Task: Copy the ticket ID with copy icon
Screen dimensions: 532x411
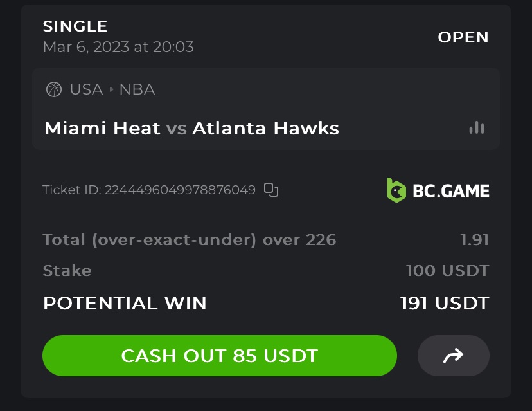Action: click(x=271, y=190)
